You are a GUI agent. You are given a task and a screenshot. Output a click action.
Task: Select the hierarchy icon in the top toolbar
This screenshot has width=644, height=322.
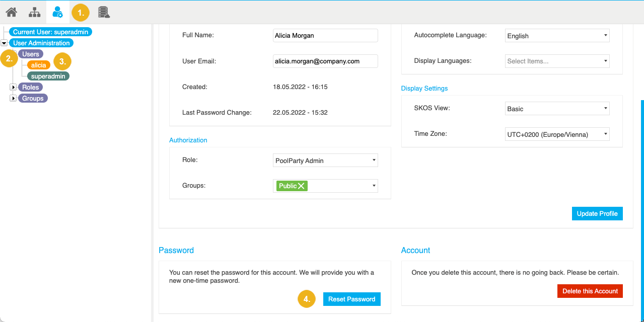tap(34, 12)
